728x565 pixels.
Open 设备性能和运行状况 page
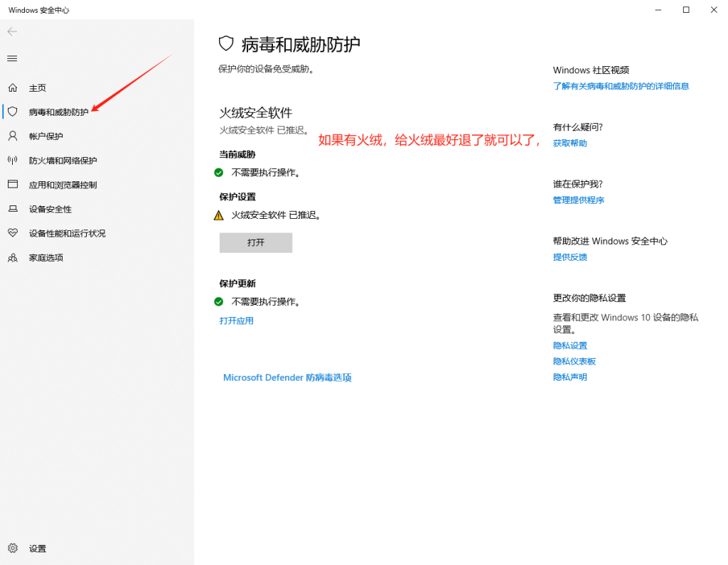[68, 233]
